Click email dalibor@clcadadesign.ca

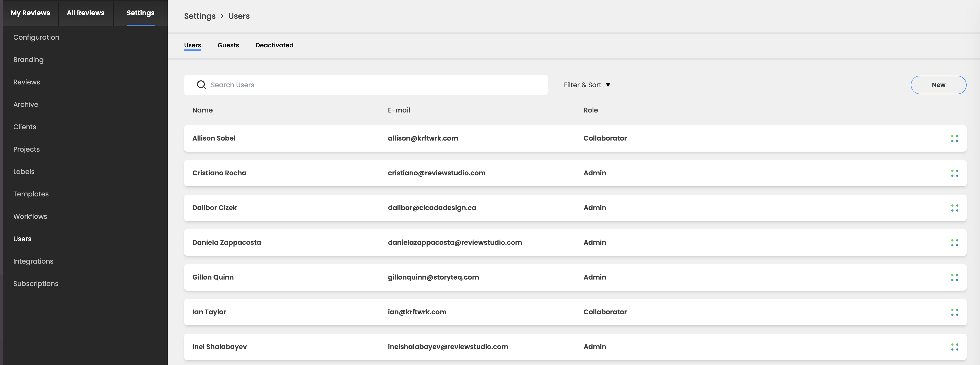point(432,207)
